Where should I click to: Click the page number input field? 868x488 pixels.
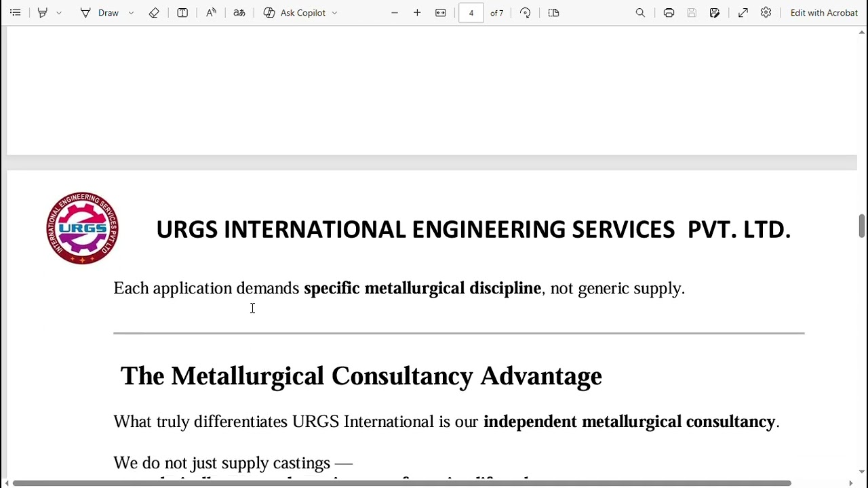coord(471,13)
